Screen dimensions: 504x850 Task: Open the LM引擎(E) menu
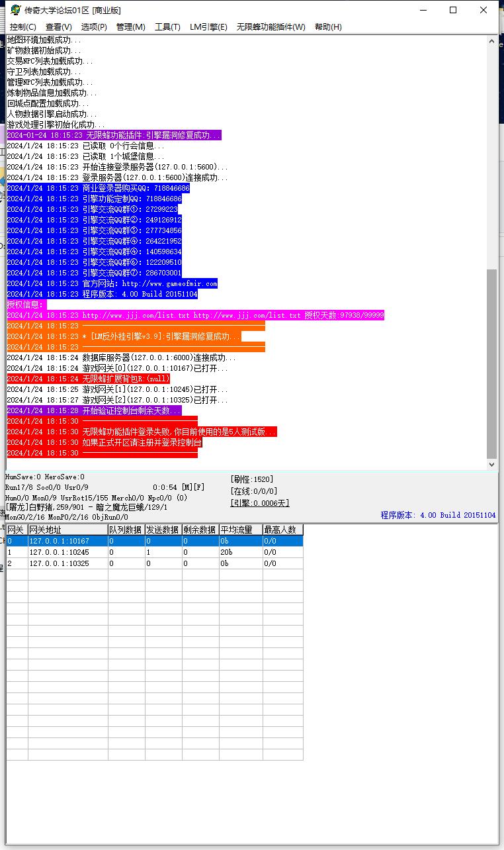click(x=208, y=27)
